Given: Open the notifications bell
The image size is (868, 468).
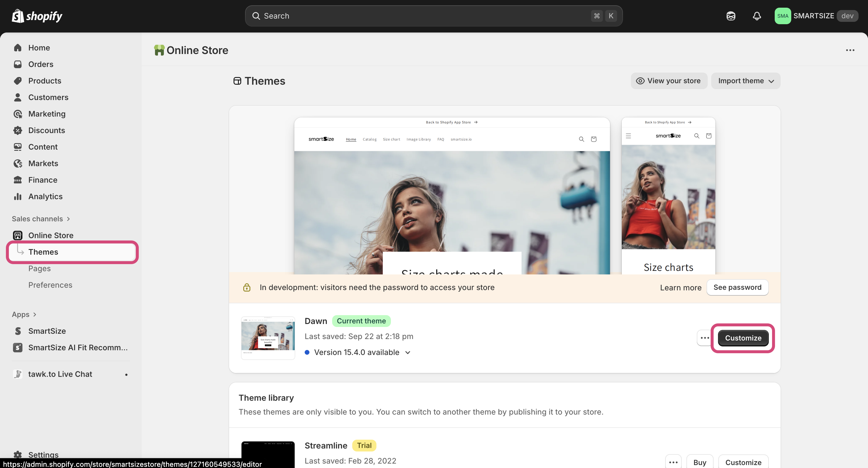Looking at the screenshot, I should (x=757, y=16).
